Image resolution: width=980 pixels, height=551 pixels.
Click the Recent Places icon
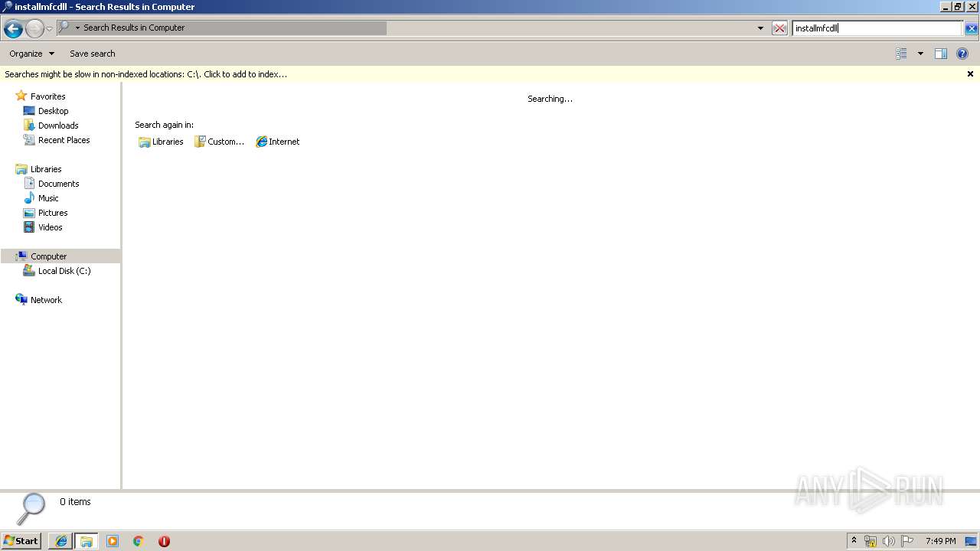29,140
